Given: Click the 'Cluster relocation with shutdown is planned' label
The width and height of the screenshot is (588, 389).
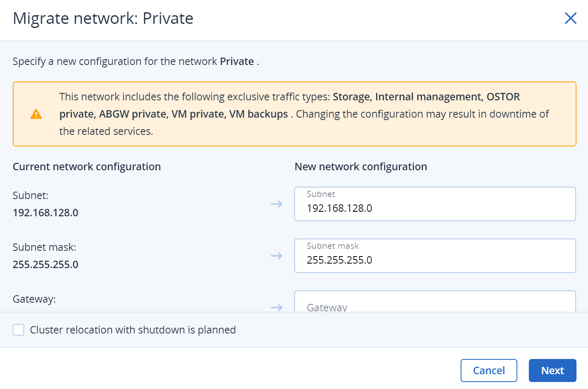Looking at the screenshot, I should [133, 330].
